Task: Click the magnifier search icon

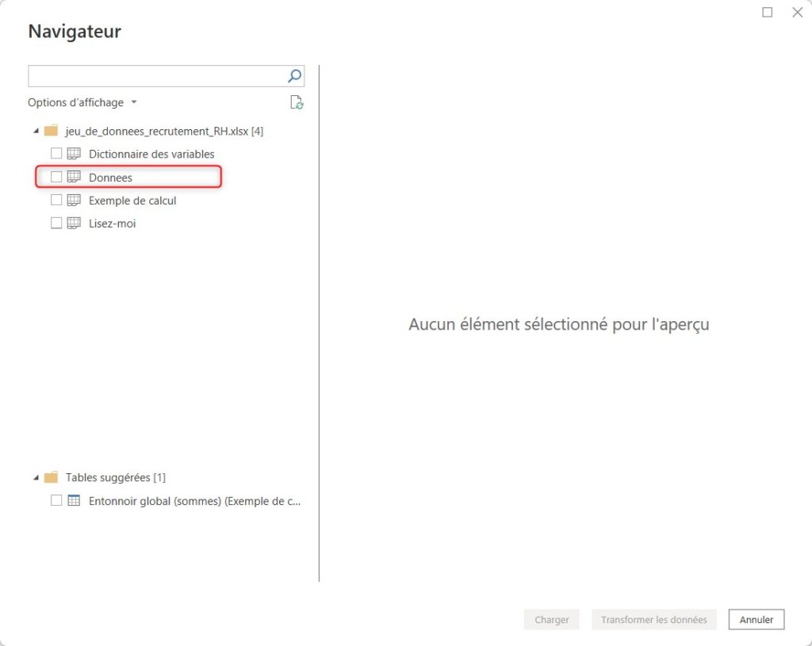Action: pyautogui.click(x=294, y=76)
